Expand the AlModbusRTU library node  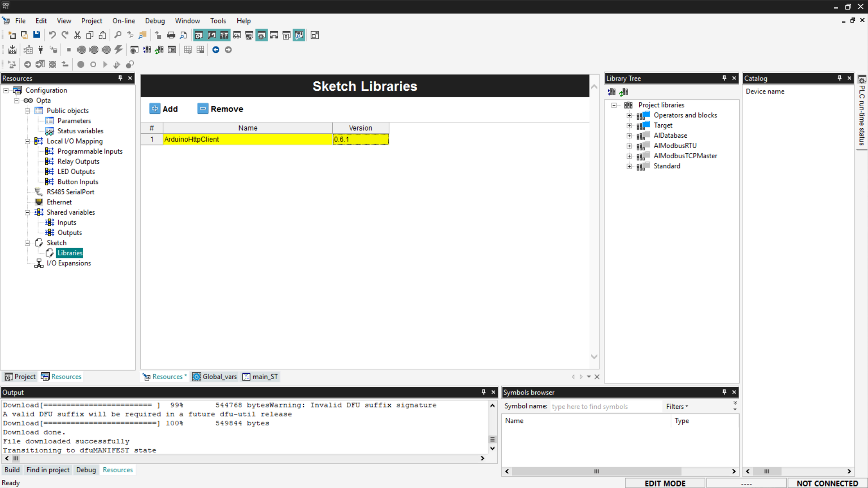point(629,146)
